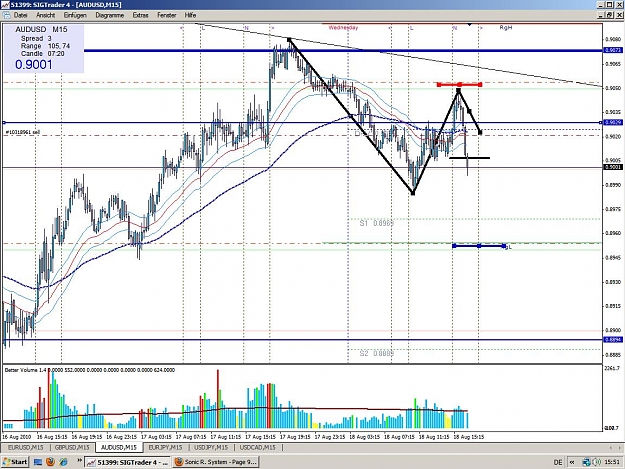Image resolution: width=625 pixels, height=469 pixels.
Task: Click the Range 105, 74 label
Action: click(45, 46)
